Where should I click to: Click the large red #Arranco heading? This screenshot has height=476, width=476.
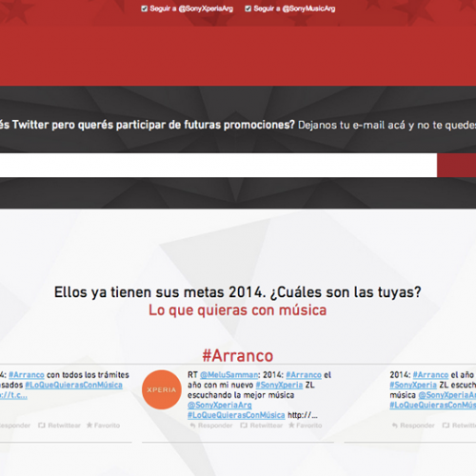[238, 355]
